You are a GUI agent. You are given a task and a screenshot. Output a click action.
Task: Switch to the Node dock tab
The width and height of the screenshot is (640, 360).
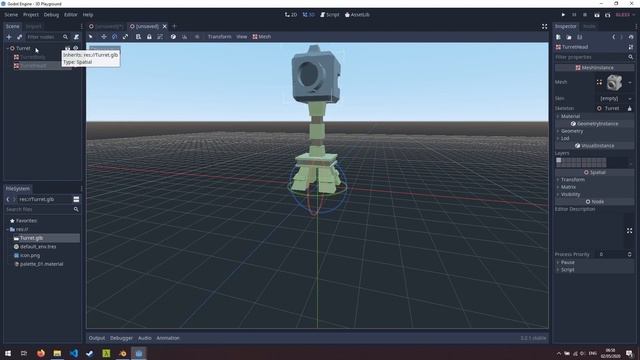pyautogui.click(x=589, y=26)
